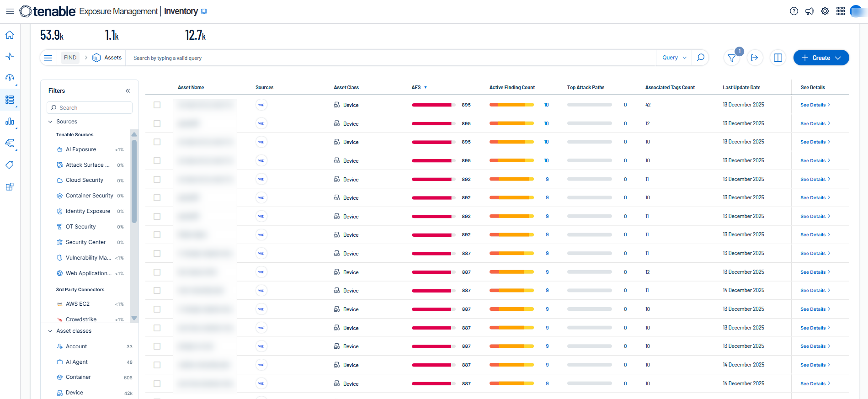Check the third asset row checkbox
Screen dimensions: 868x399
[157, 142]
